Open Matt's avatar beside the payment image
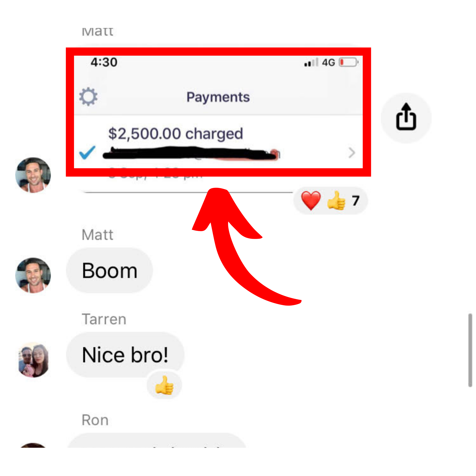Screen dimensions: 476x476 (x=33, y=175)
